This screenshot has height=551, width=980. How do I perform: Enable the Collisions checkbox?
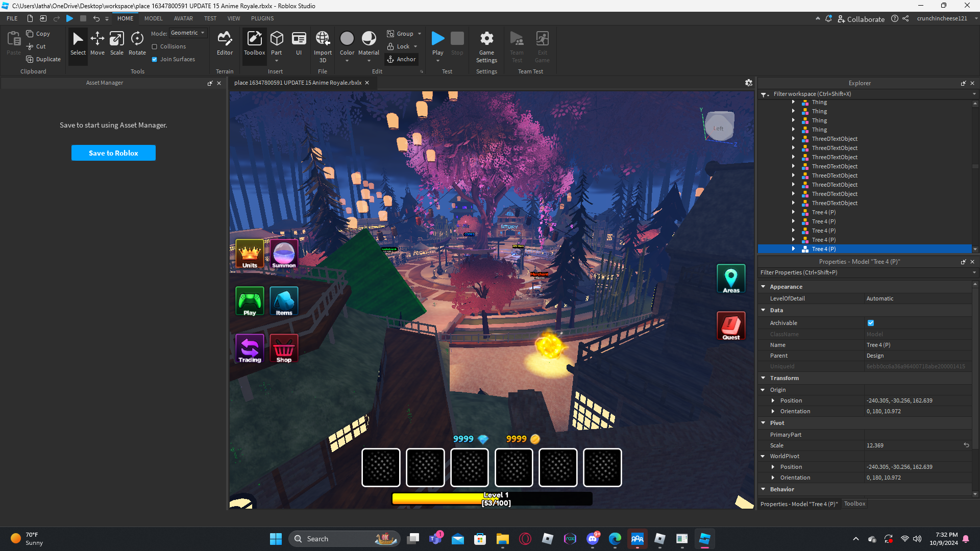[155, 46]
